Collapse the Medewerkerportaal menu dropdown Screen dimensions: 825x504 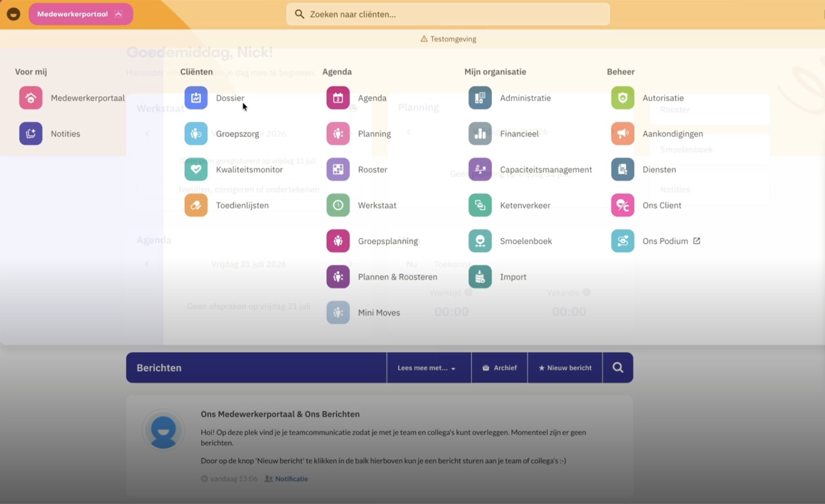pyautogui.click(x=81, y=14)
